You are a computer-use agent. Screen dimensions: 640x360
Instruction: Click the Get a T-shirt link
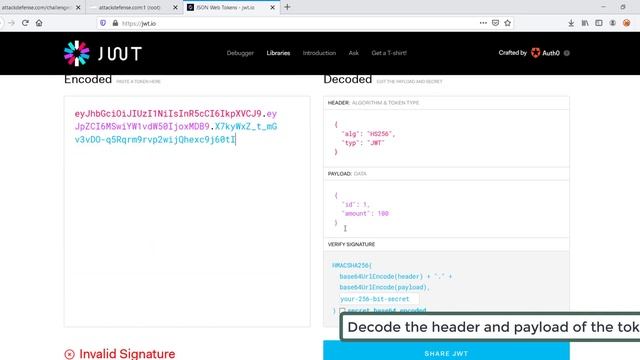(x=389, y=53)
